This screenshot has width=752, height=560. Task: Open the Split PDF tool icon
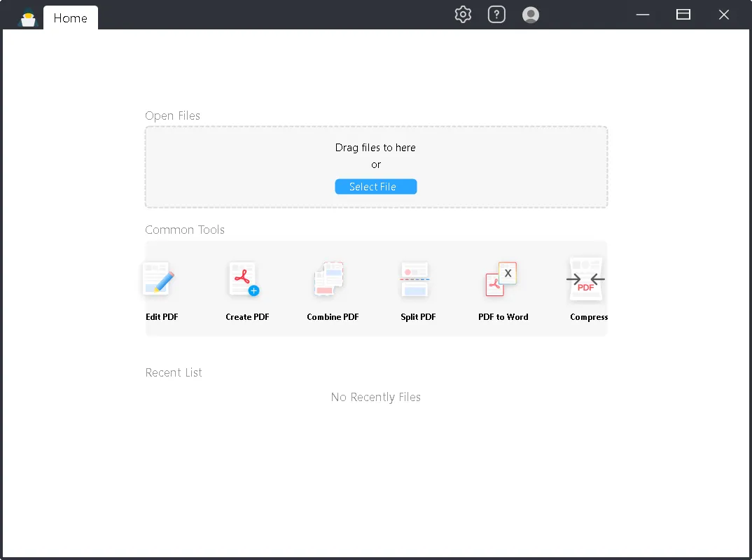click(415, 280)
